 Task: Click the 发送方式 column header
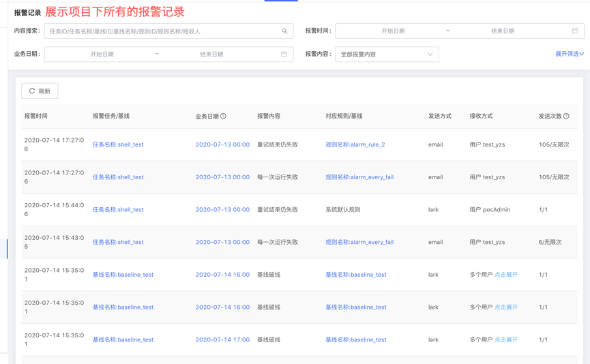point(440,116)
